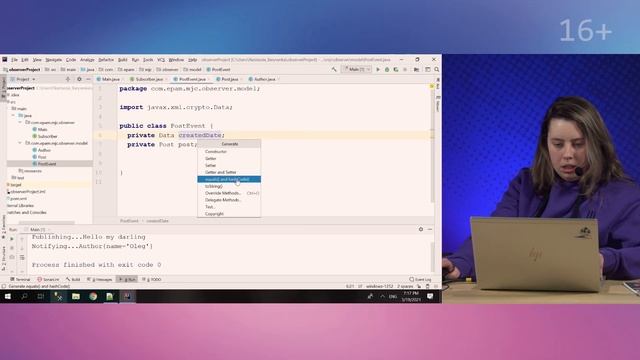The image size is (640, 360).
Task: Click locate current file icon in Project panel
Action: click(68, 79)
